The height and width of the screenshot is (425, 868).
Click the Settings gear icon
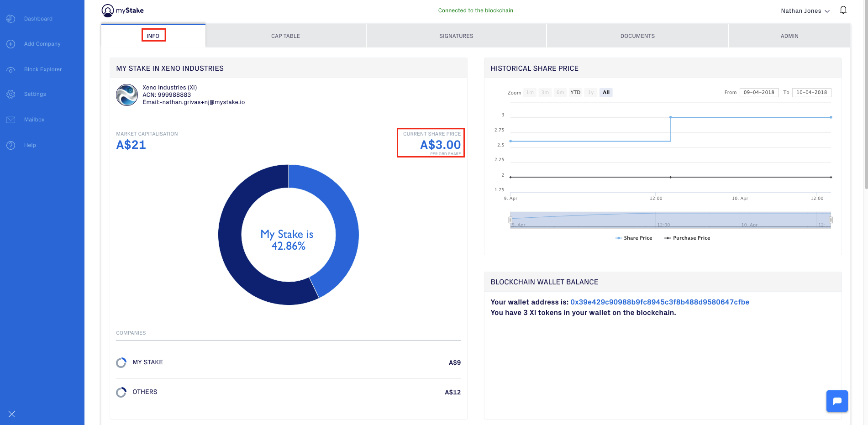coord(11,94)
